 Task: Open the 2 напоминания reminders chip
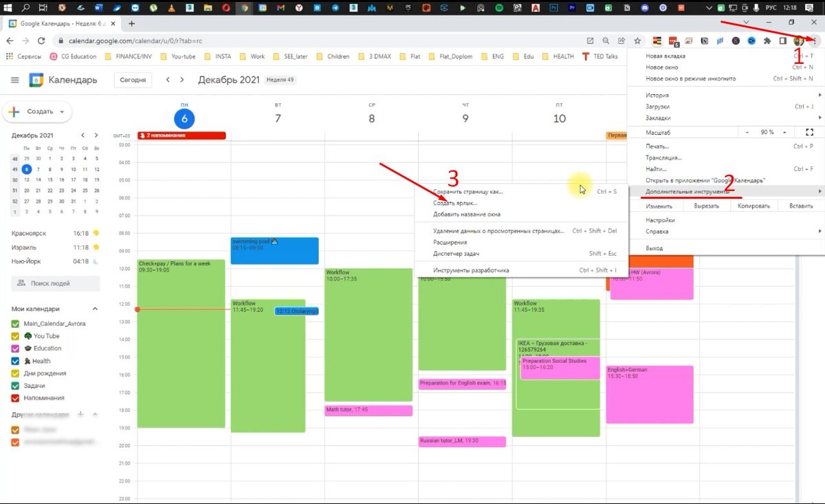[x=181, y=135]
